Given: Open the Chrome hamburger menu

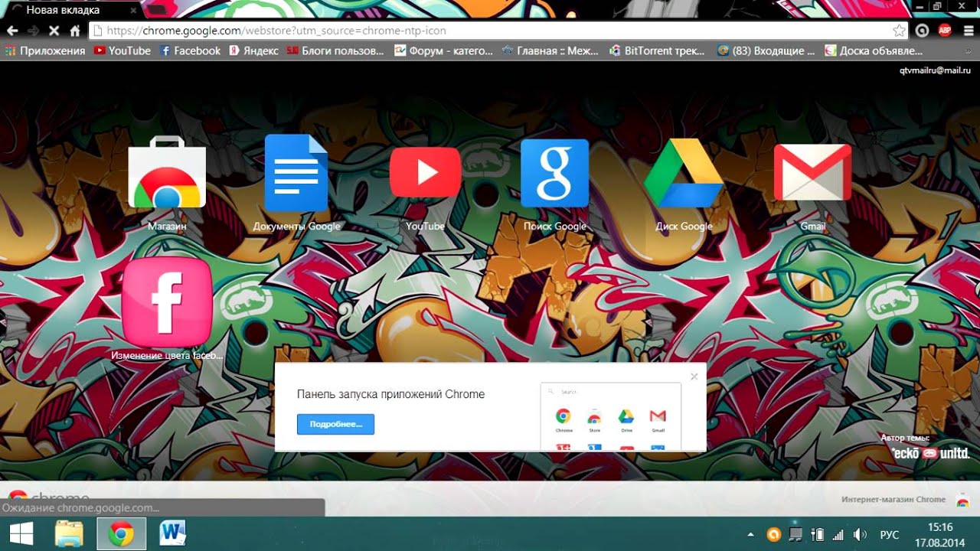Looking at the screenshot, I should 967,31.
